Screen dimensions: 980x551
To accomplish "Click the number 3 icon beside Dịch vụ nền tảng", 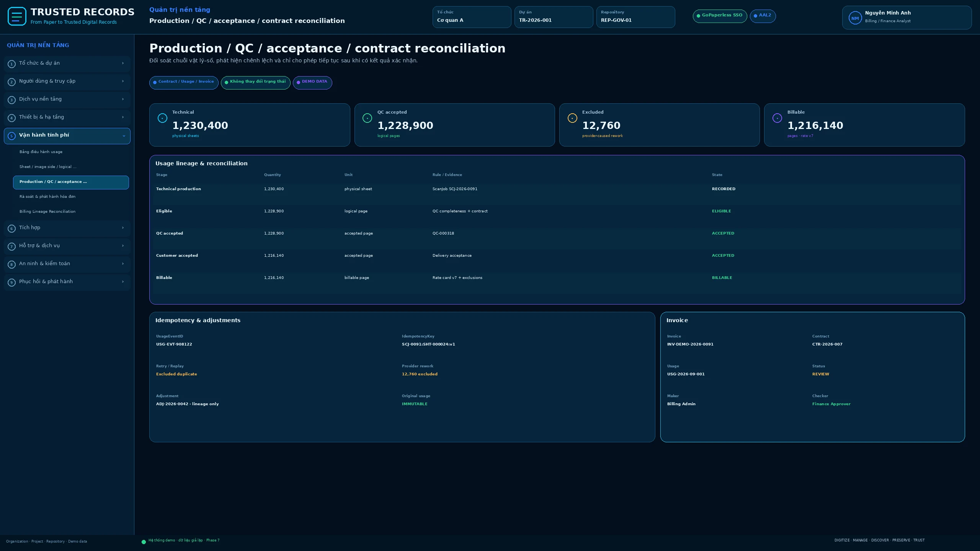I will pos(11,100).
